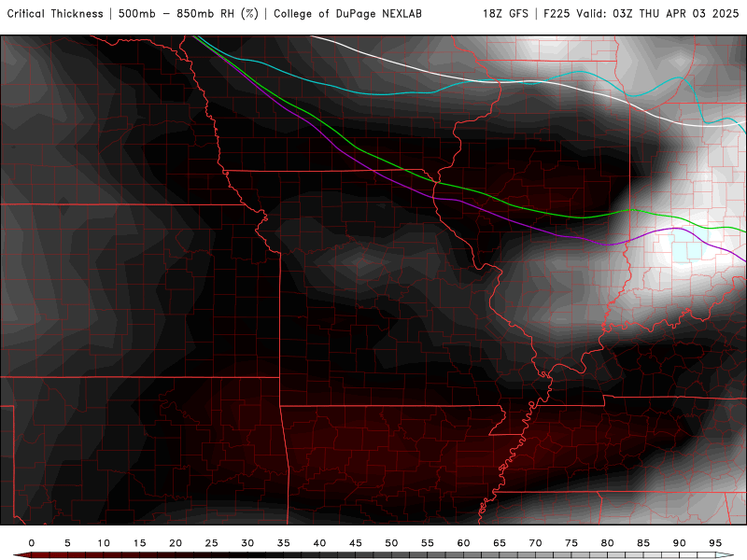Image resolution: width=747 pixels, height=560 pixels.
Task: Click the 5 label on the colorbar
Action: (x=67, y=543)
